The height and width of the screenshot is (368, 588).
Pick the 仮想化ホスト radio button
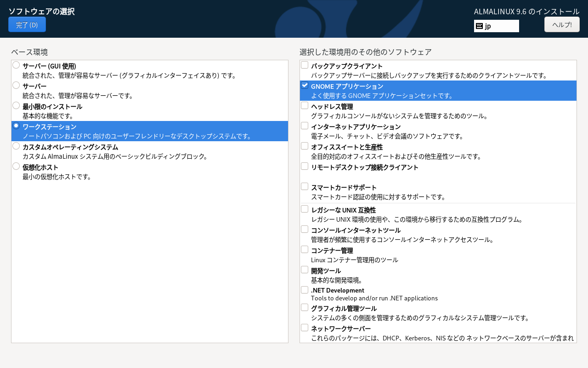tap(16, 166)
